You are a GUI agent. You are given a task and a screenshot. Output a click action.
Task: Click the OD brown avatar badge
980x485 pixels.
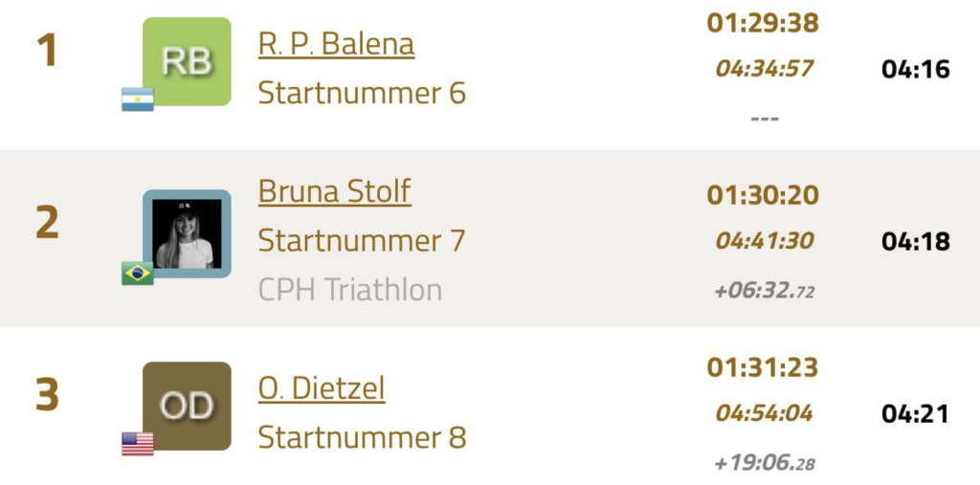pyautogui.click(x=187, y=406)
